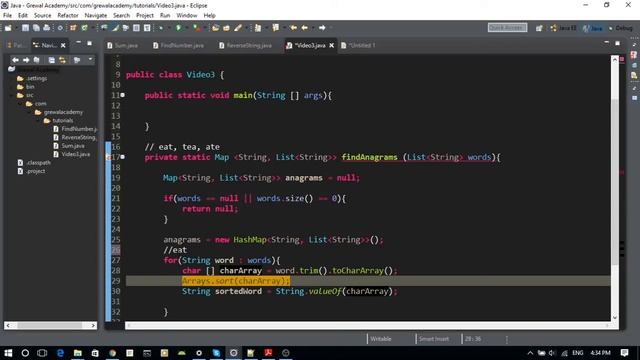Click the New file toolbar icon
640x360 pixels.
8,28
